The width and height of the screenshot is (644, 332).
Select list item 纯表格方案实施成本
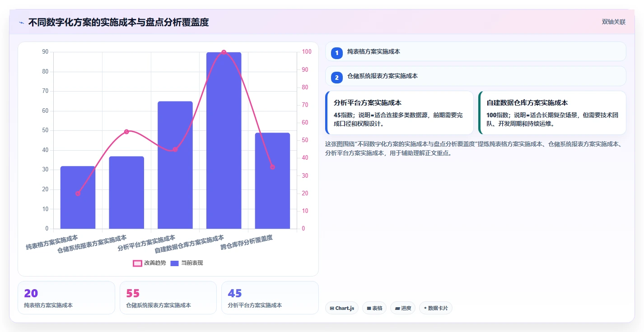pos(476,51)
